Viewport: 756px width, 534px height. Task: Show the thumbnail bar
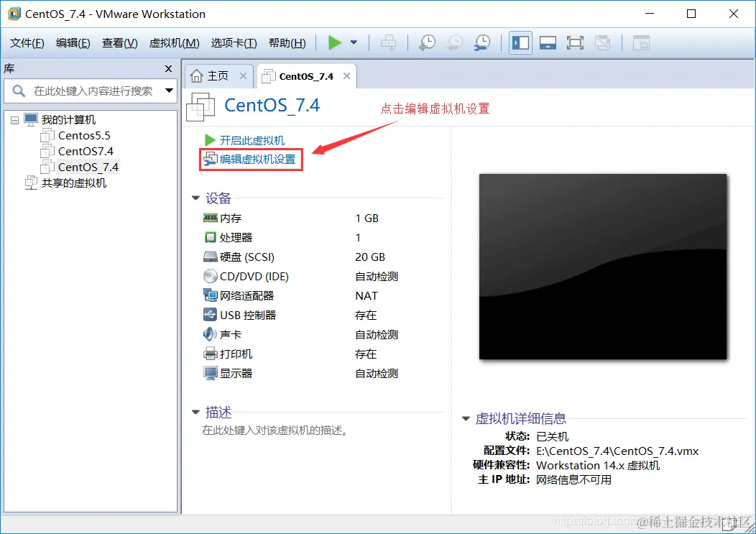[548, 42]
